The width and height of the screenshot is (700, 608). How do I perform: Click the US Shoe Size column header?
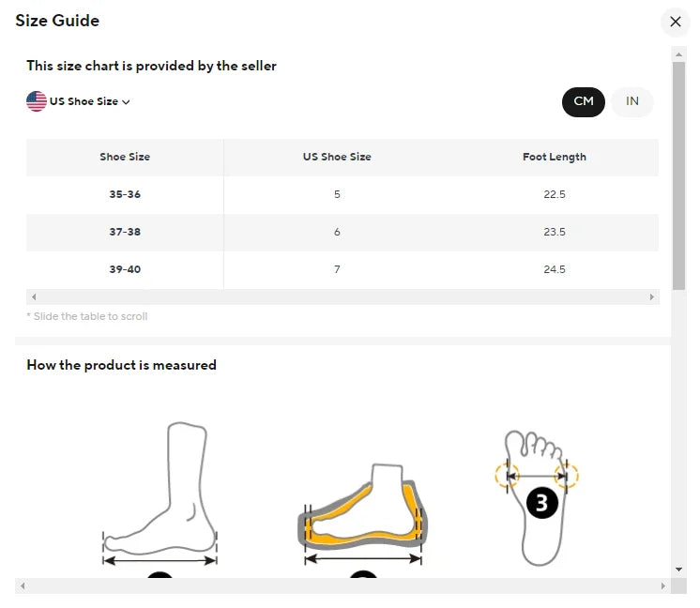coord(337,157)
